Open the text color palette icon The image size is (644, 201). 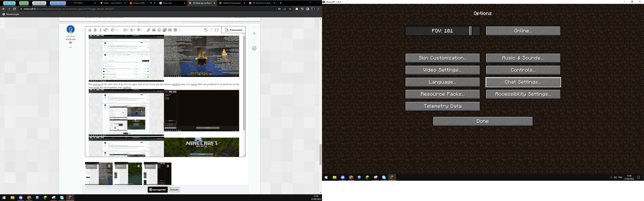[x=113, y=30]
